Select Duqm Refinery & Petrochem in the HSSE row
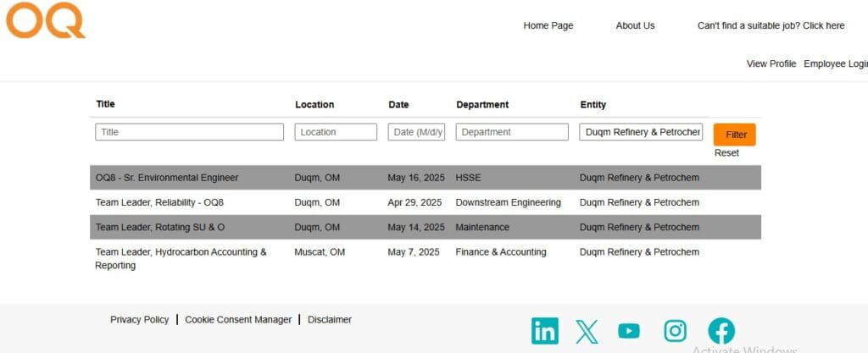The image size is (868, 353). coord(639,178)
